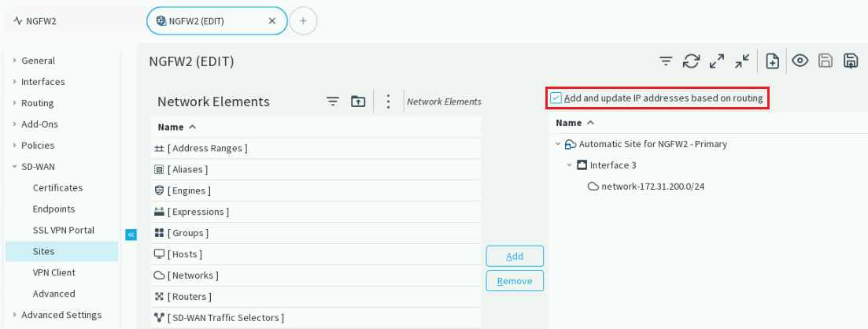This screenshot has width=868, height=329.
Task: Click the Groups grid icon
Action: [x=159, y=233]
